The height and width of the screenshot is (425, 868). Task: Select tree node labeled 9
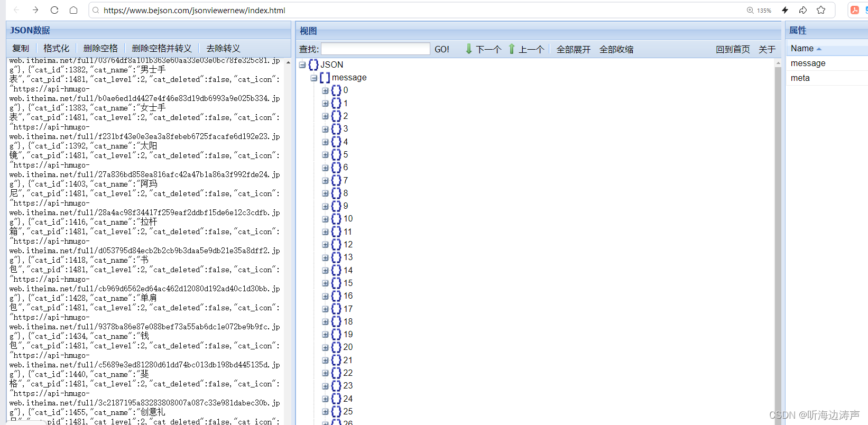click(x=346, y=206)
